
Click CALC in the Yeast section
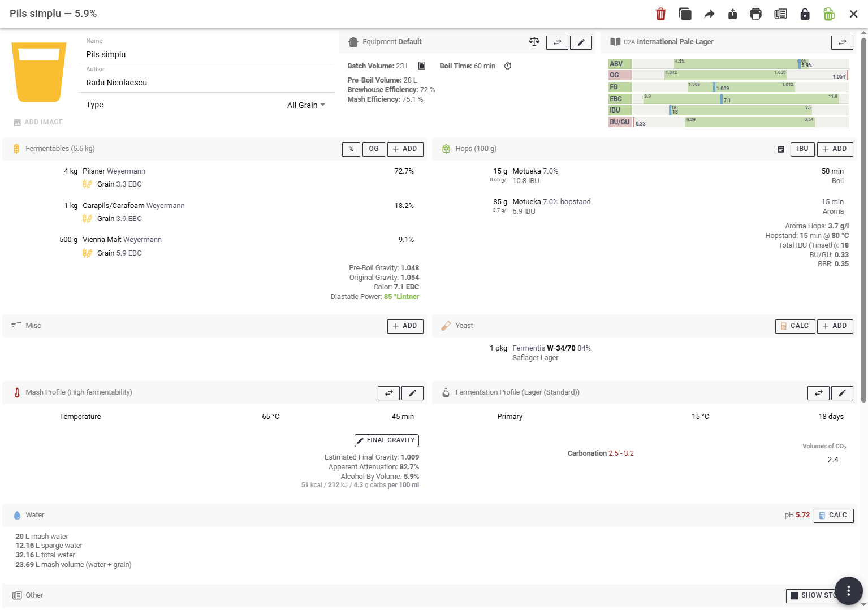point(794,326)
